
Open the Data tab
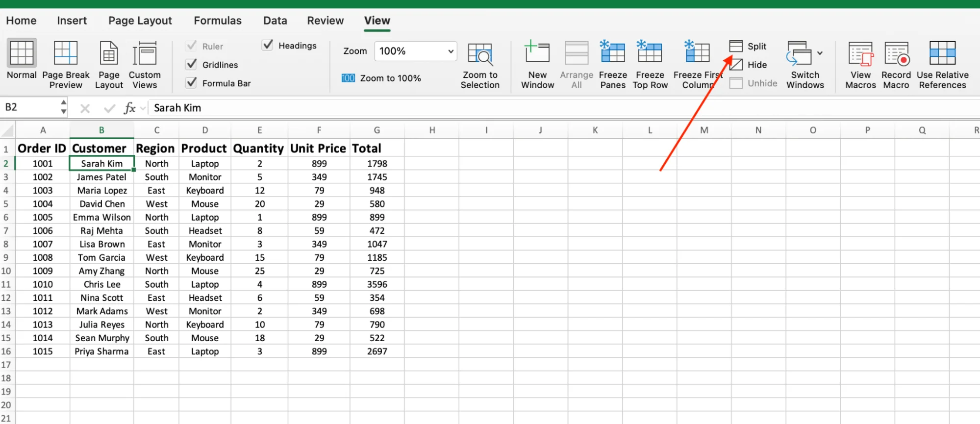pyautogui.click(x=275, y=21)
